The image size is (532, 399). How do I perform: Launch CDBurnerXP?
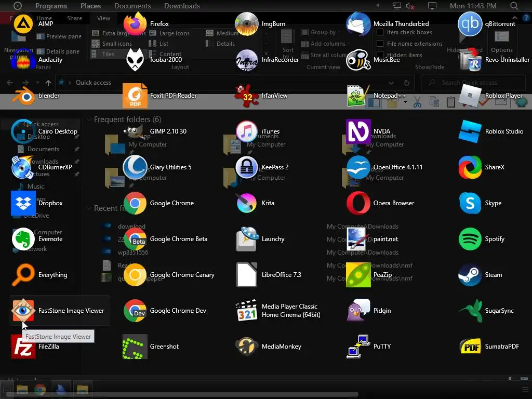(x=42, y=167)
